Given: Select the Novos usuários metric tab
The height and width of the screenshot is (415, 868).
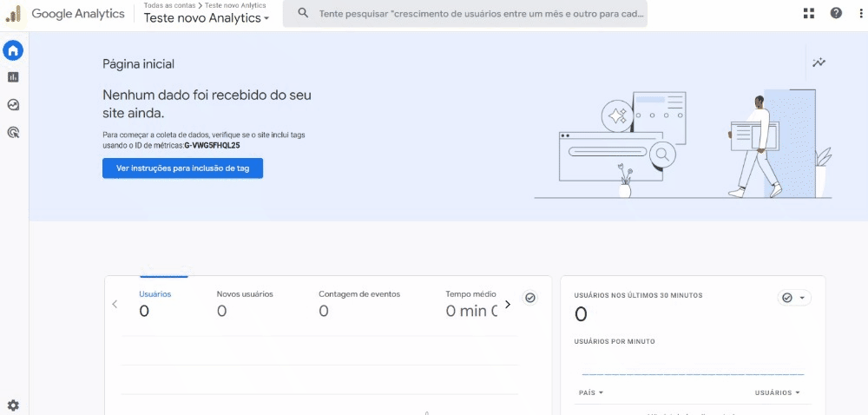Looking at the screenshot, I should pyautogui.click(x=245, y=304).
